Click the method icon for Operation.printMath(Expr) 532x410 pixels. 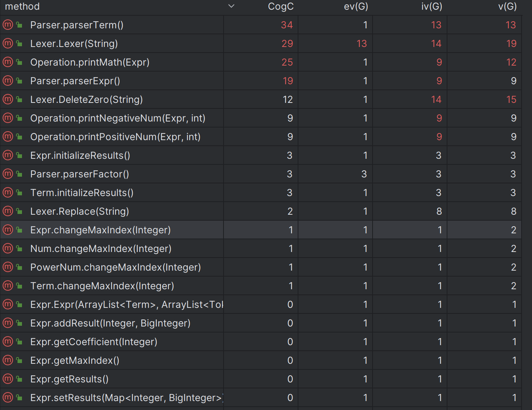click(x=8, y=62)
